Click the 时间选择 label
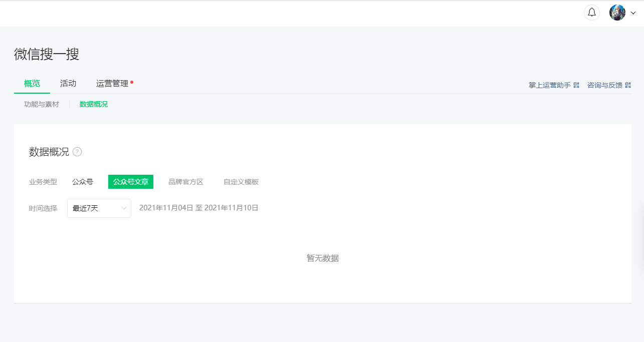 [x=43, y=208]
